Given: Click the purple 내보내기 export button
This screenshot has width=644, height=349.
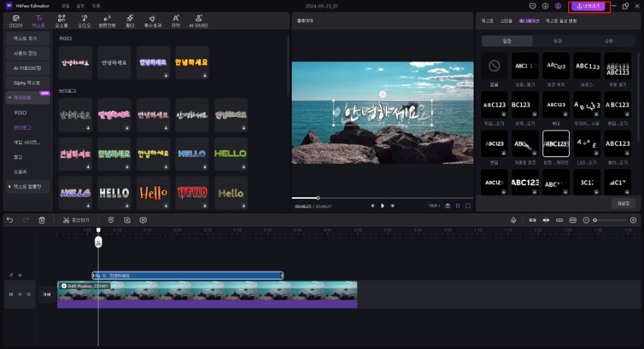Looking at the screenshot, I should pos(589,6).
